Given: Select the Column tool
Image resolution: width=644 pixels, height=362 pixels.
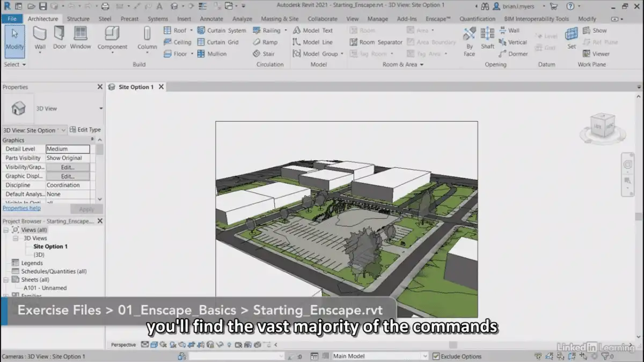Looking at the screenshot, I should coord(147,38).
